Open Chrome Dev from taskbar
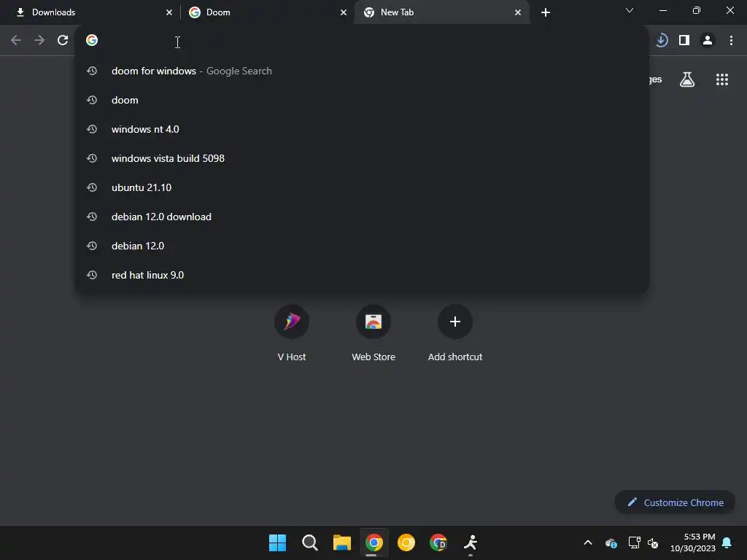747x560 pixels. [x=438, y=542]
